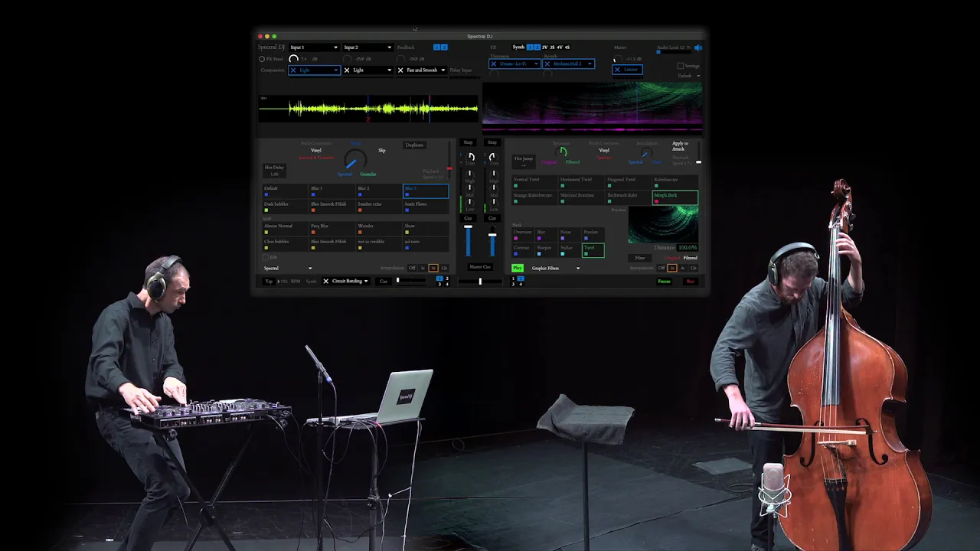Click the left channel Trim knob
This screenshot has height=551, width=980.
[x=471, y=157]
